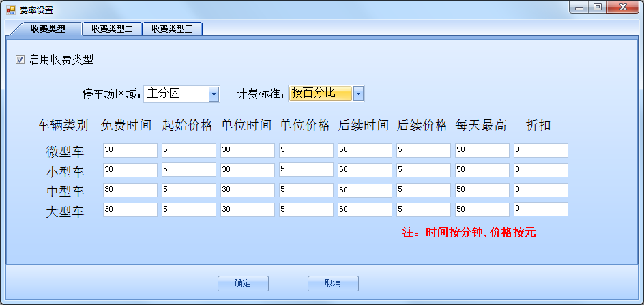
Task: Expand the 计费标准 dropdown arrow
Action: coord(358,93)
